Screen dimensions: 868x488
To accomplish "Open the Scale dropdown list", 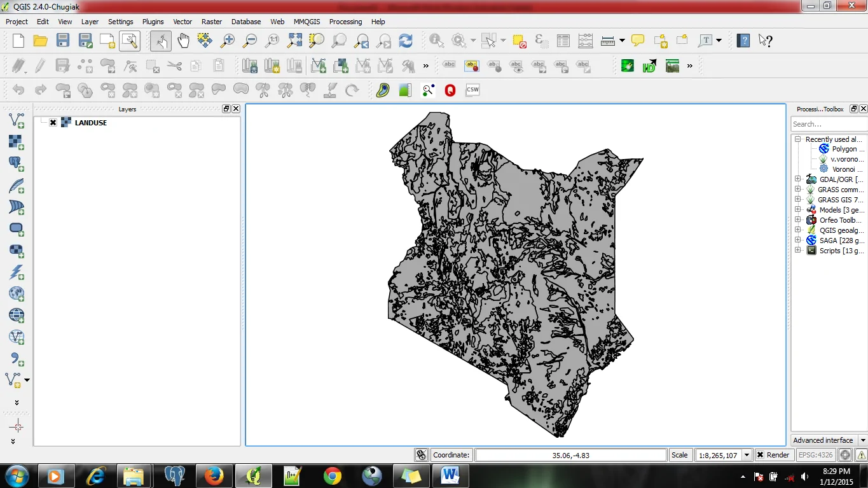I will click(747, 455).
